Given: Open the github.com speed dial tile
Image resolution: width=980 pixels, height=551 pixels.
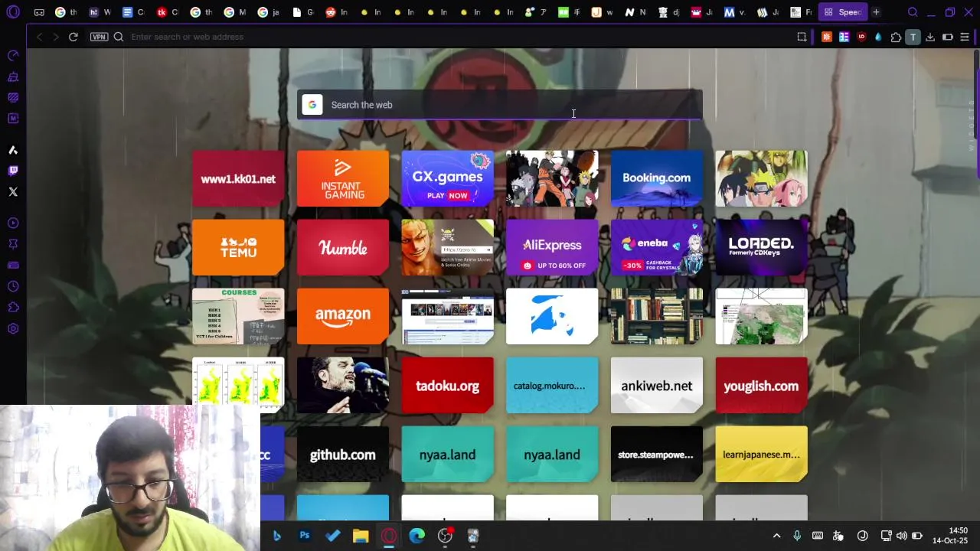Looking at the screenshot, I should [x=343, y=454].
